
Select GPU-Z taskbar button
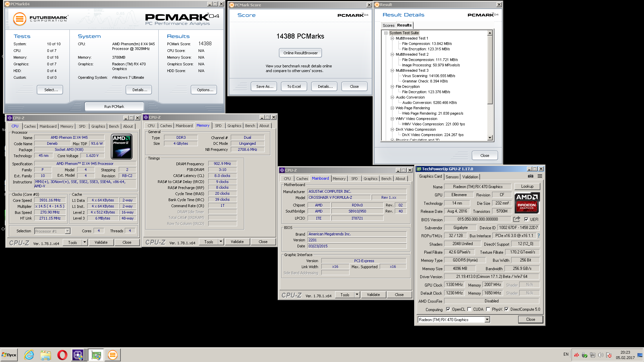click(96, 355)
